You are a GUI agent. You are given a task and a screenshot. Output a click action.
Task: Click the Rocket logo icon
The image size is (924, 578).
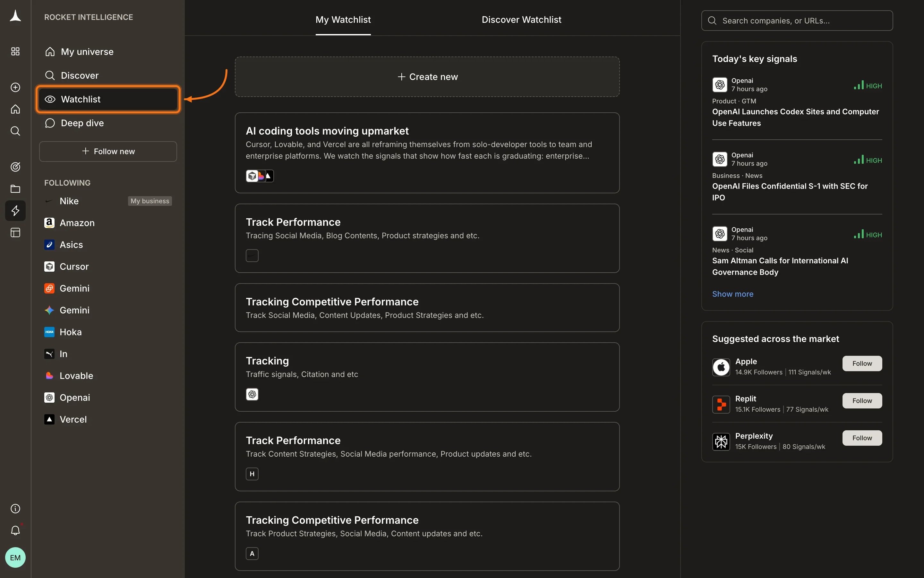click(15, 16)
